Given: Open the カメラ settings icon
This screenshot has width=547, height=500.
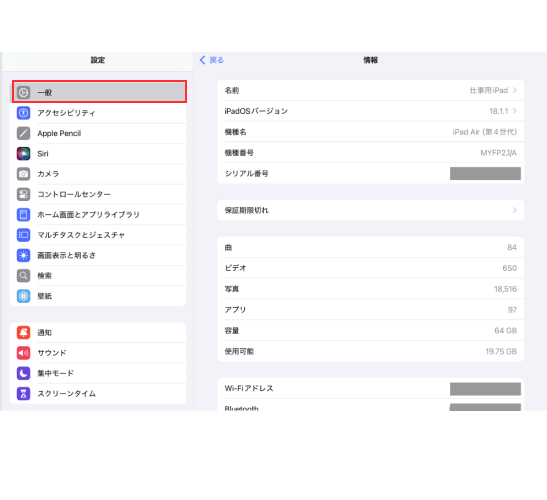Looking at the screenshot, I should coord(23,174).
